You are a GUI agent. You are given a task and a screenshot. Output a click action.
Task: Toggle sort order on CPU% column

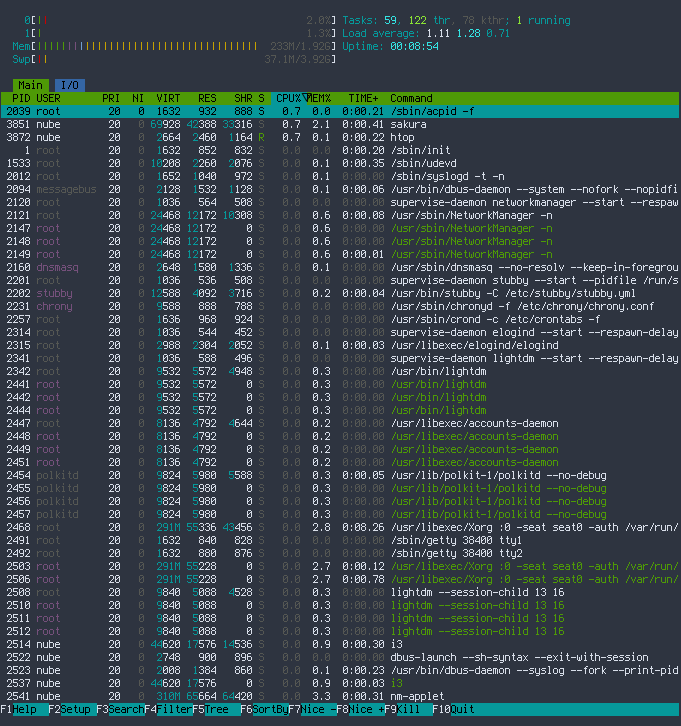click(x=290, y=98)
